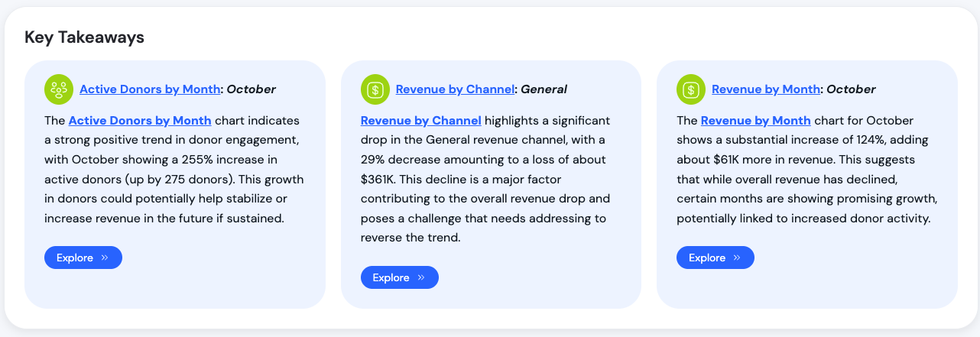This screenshot has width=980, height=337.
Task: Follow the Revenue by Month link in paragraph text
Action: pos(755,121)
